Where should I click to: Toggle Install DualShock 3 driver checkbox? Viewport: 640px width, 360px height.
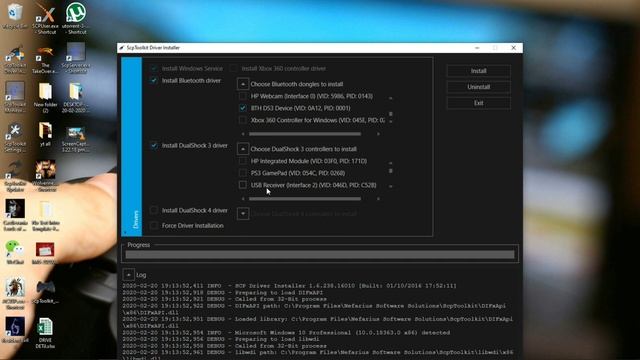[x=154, y=145]
